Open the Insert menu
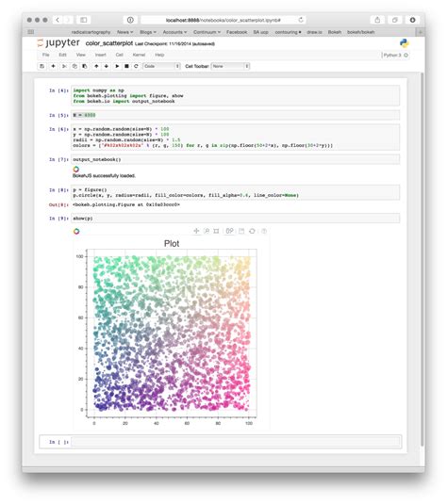 tap(100, 55)
